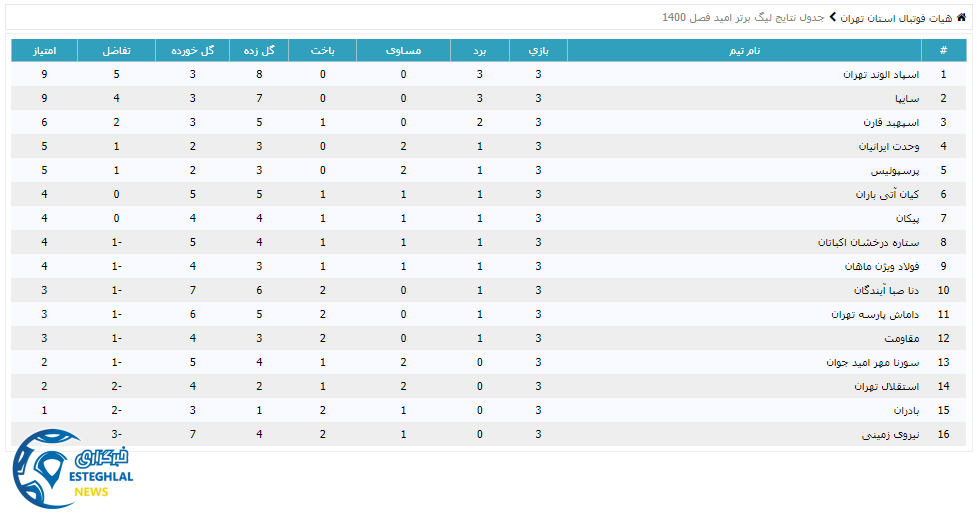The width and height of the screenshot is (977, 530).
Task: Click the گل زده column header
Action: click(259, 50)
